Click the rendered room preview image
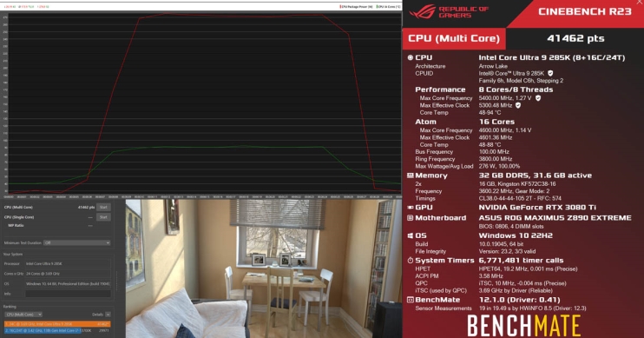The image size is (644, 338). tap(264, 268)
